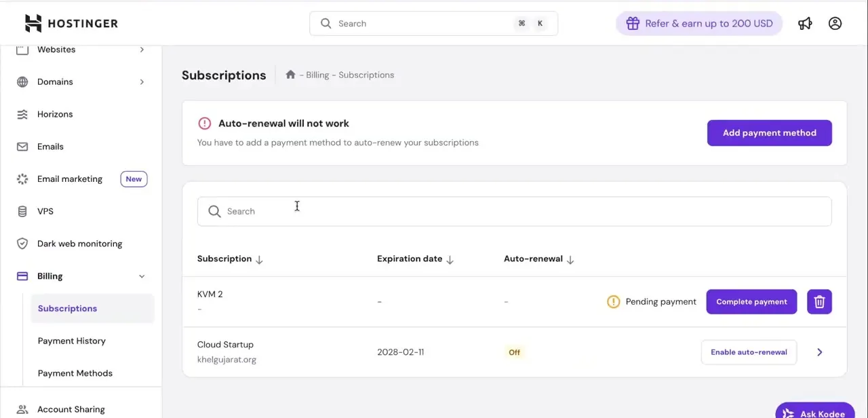868x418 pixels.
Task: Enable auto-renewal for Cloud Startup
Action: click(749, 352)
